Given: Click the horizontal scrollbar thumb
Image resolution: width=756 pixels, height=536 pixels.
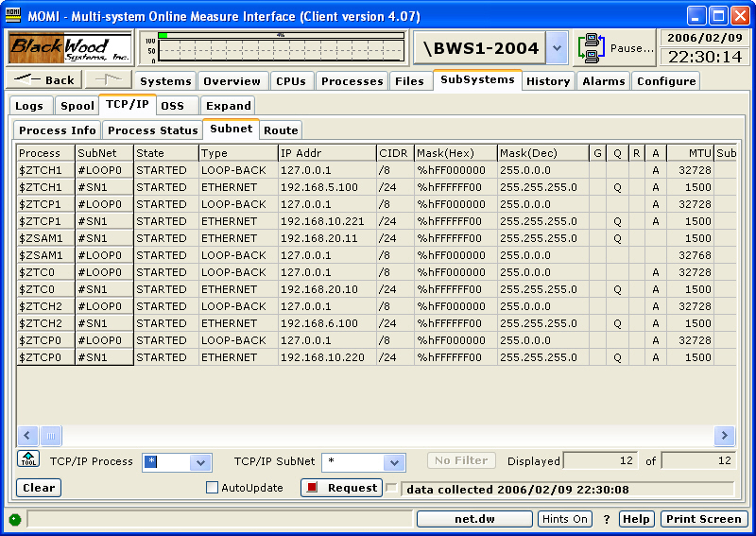Looking at the screenshot, I should [x=51, y=436].
